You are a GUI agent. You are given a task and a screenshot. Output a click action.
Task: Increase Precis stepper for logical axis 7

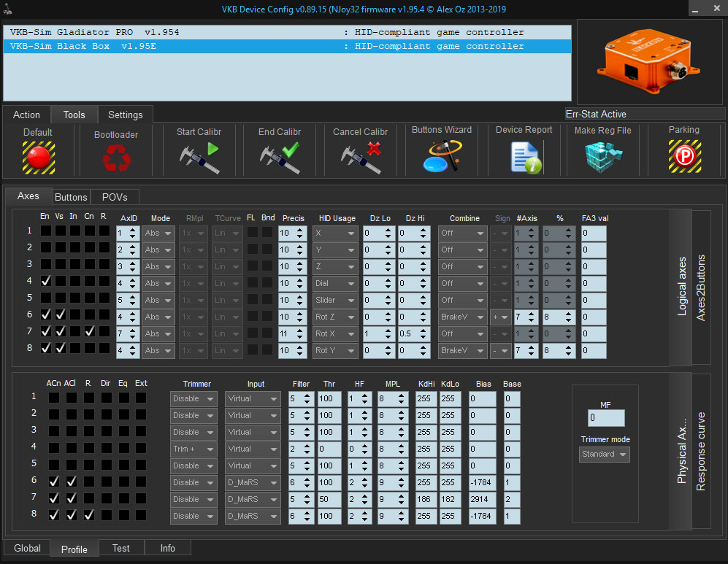(300, 331)
